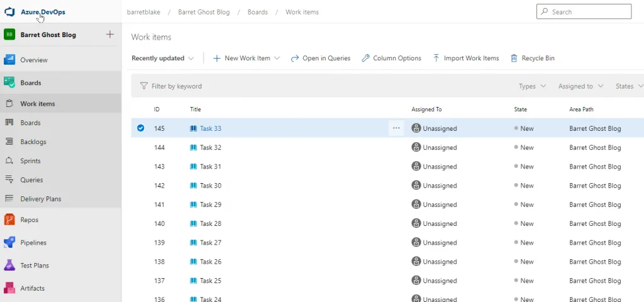The height and width of the screenshot is (302, 644).
Task: Go to the Work items page
Action: coord(38,104)
